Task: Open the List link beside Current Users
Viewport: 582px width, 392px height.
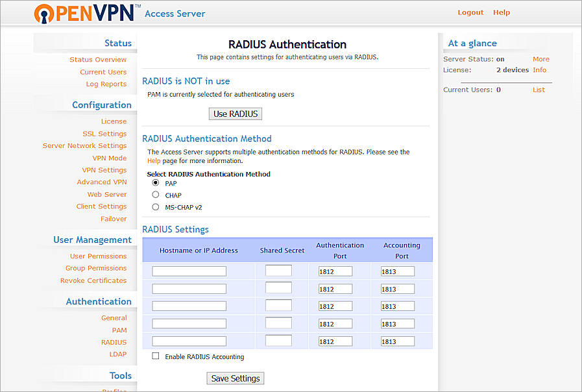Action: click(x=539, y=90)
